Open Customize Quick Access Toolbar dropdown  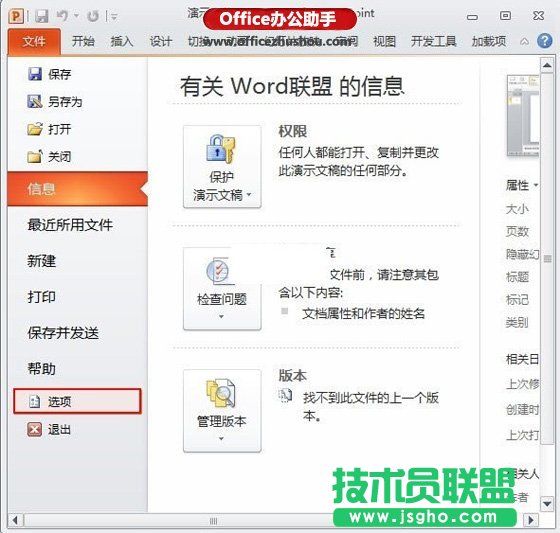tap(114, 16)
